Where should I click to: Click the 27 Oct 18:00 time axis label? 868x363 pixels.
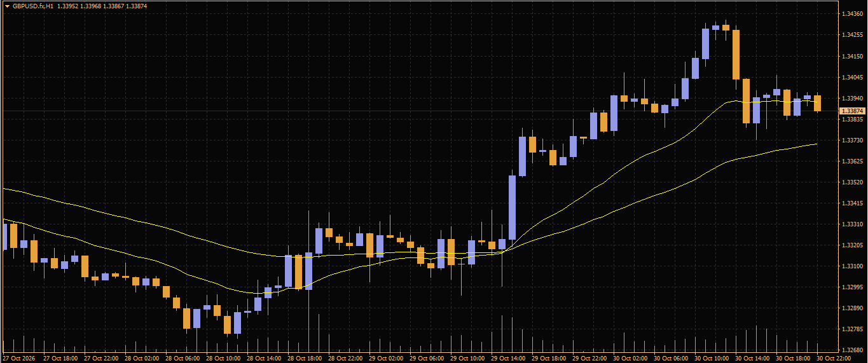coord(61,359)
